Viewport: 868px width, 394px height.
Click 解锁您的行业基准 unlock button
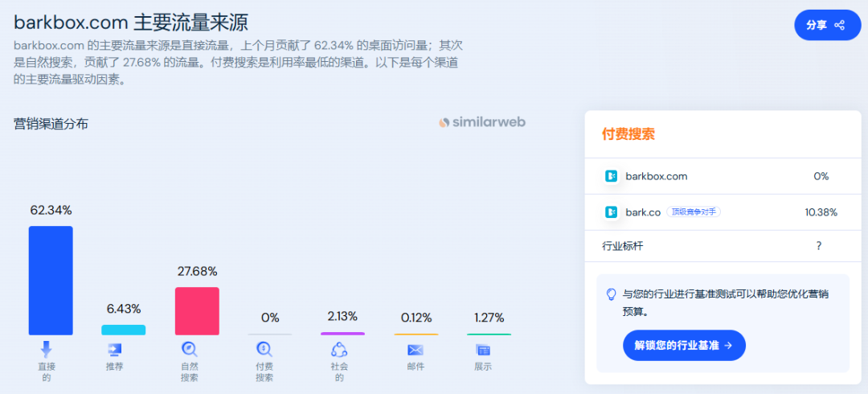684,345
